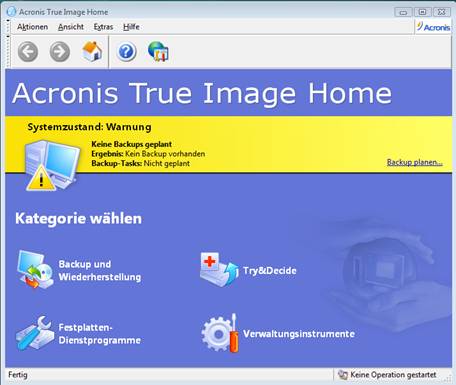
Task: Click the Back arrow toolbar icon
Action: pyautogui.click(x=28, y=52)
